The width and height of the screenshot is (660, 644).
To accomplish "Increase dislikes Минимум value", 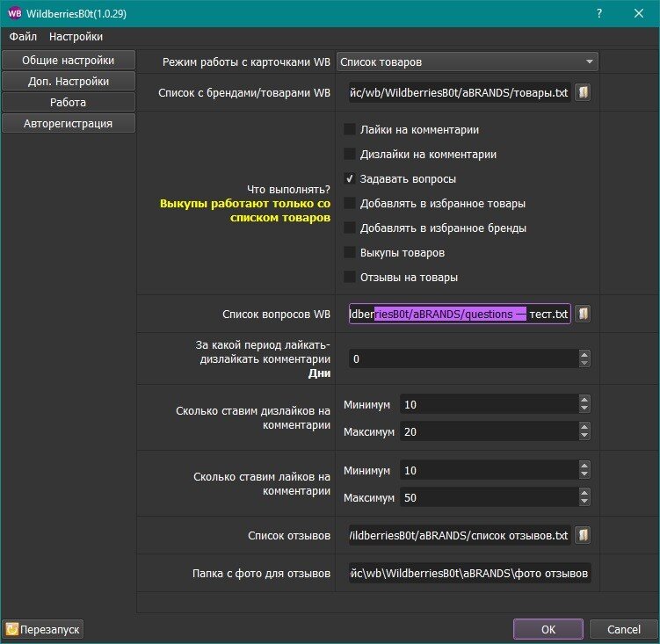I will click(x=584, y=400).
